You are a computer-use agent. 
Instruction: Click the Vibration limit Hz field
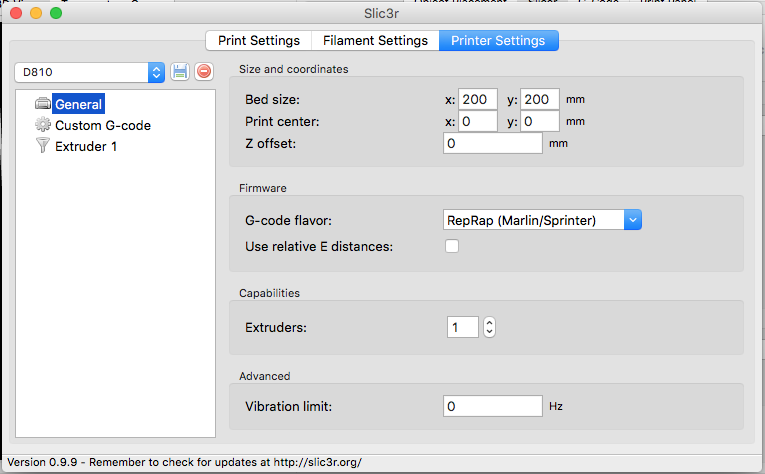(x=493, y=407)
